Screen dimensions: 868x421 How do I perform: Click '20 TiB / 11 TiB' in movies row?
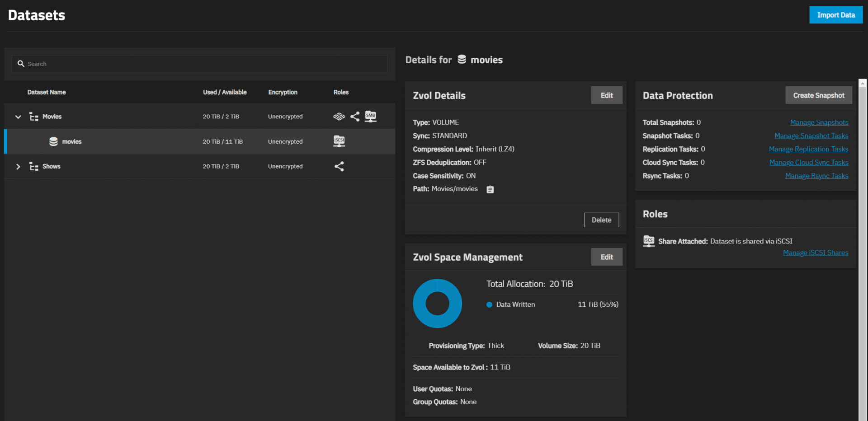pyautogui.click(x=222, y=141)
